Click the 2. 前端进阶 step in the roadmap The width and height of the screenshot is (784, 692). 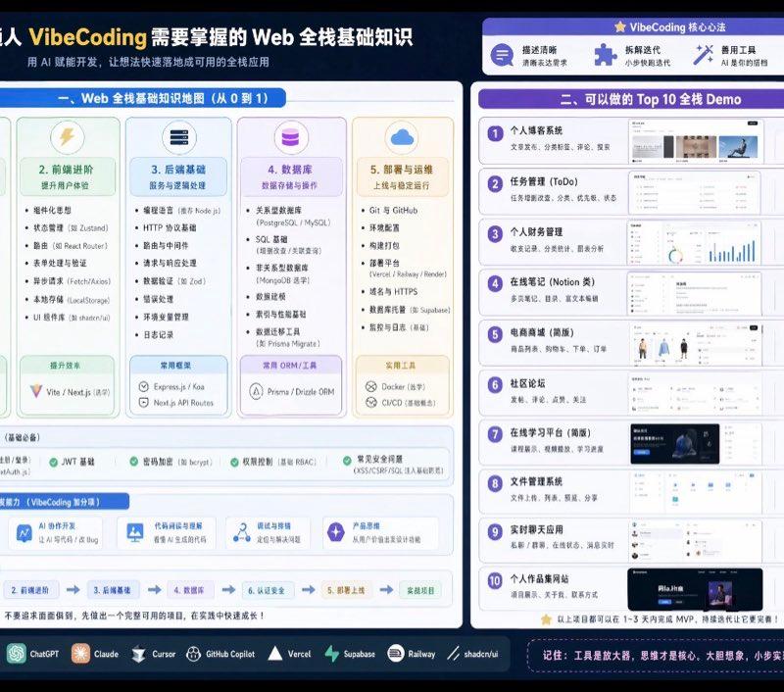pyautogui.click(x=30, y=590)
